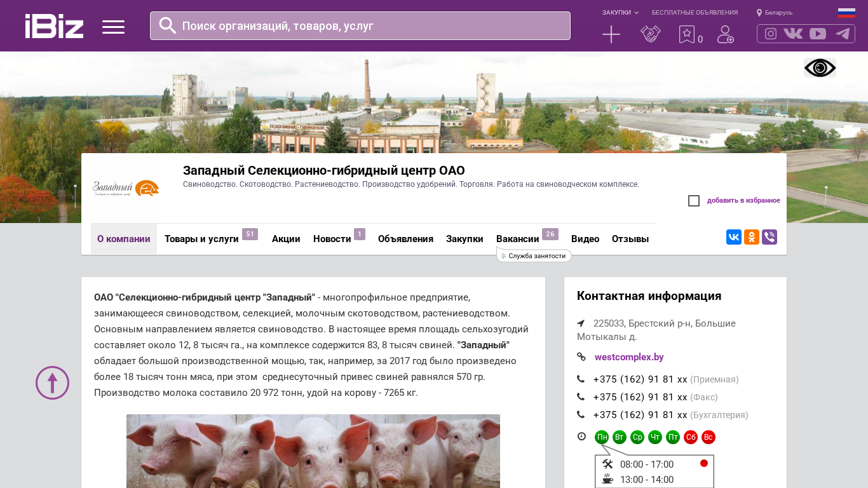Screen dimensions: 868x488
Task: Open the VK icon in header
Action: [x=793, y=34]
